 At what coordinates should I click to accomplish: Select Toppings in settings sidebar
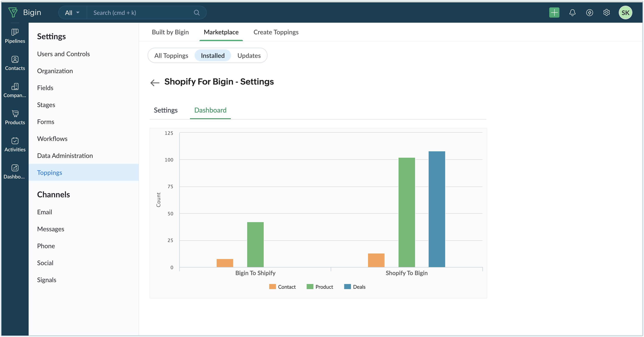point(84,172)
